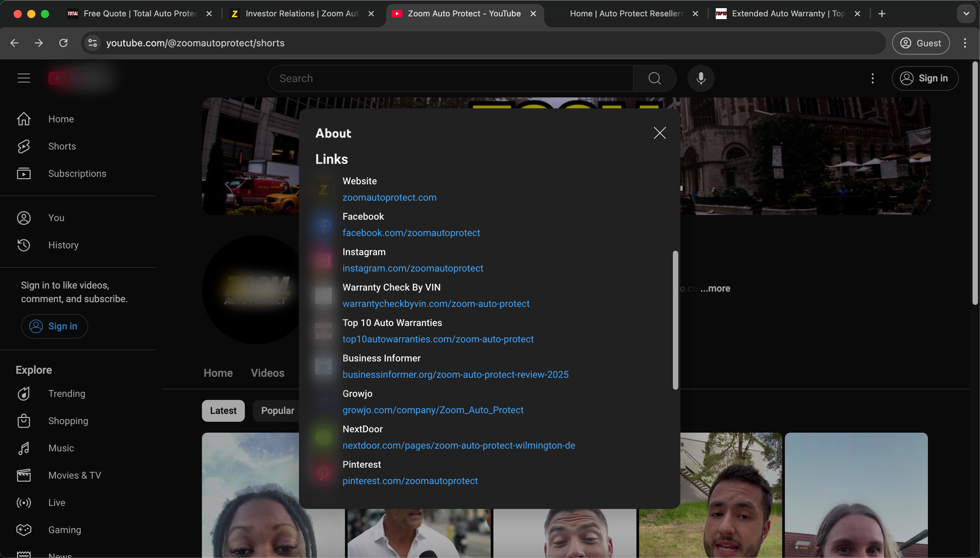Go back with browser back arrow

[x=15, y=43]
